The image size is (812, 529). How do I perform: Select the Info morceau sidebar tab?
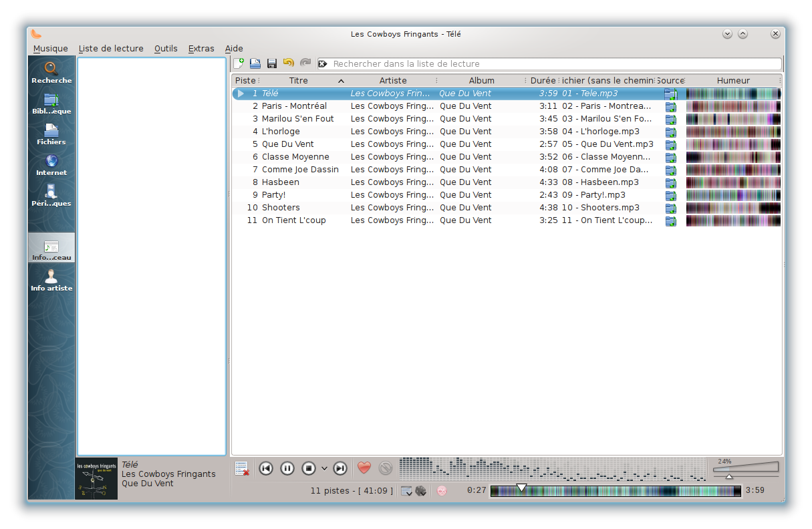click(x=51, y=249)
